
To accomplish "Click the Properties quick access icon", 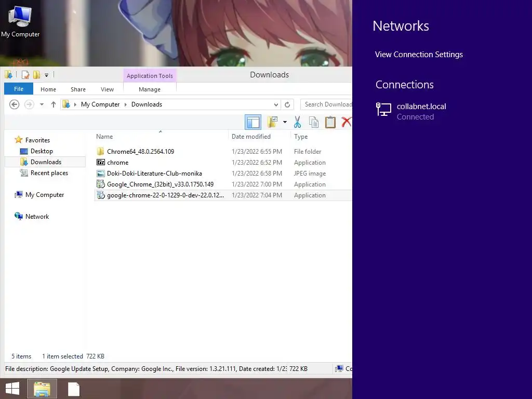I will 25,75.
